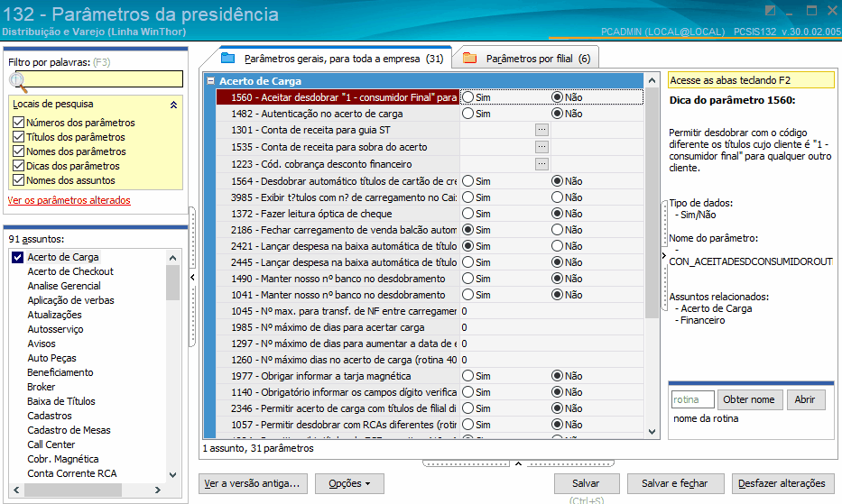
Task: Toggle Números dos parâmetros checkbox
Action: coord(18,123)
